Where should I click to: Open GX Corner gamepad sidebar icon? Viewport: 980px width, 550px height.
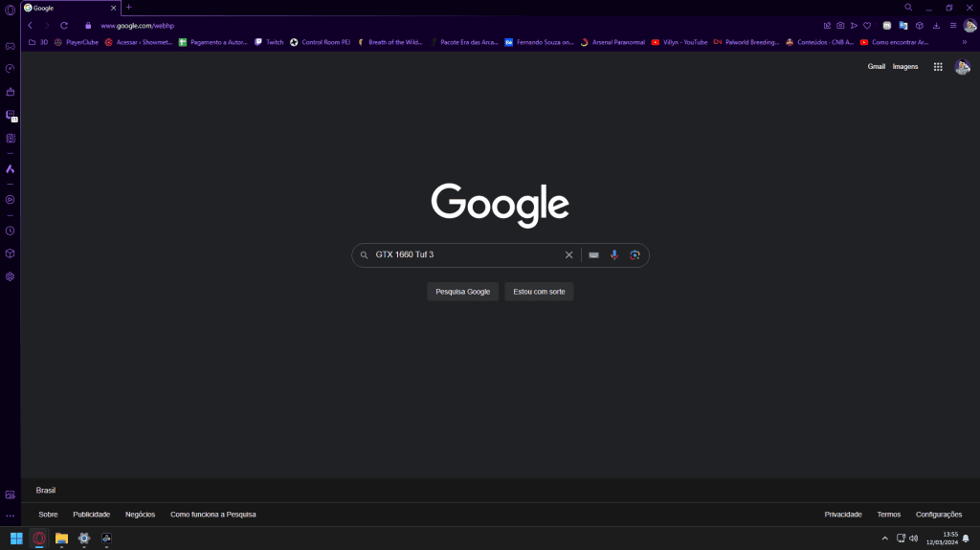point(10,46)
